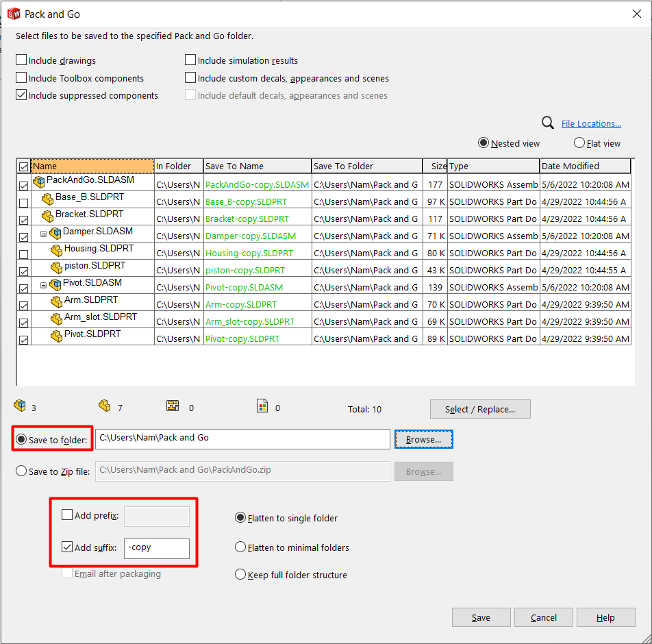Choose Save to Zip file option
The image size is (652, 644).
tap(21, 471)
